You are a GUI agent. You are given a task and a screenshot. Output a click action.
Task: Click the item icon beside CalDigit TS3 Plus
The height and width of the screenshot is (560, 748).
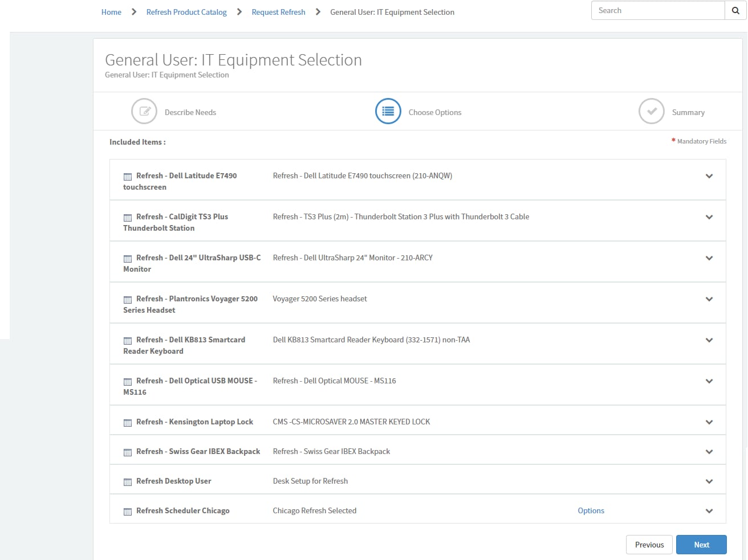[128, 218]
